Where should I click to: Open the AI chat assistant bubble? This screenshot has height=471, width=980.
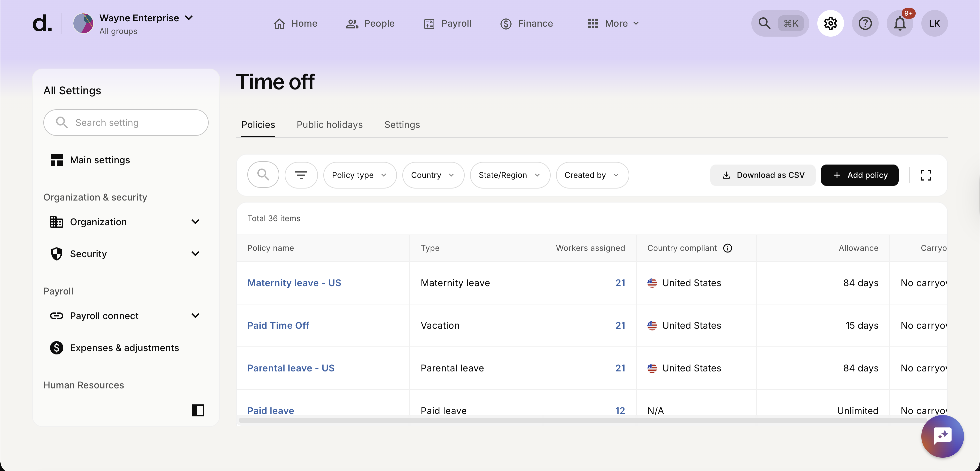[x=942, y=436]
